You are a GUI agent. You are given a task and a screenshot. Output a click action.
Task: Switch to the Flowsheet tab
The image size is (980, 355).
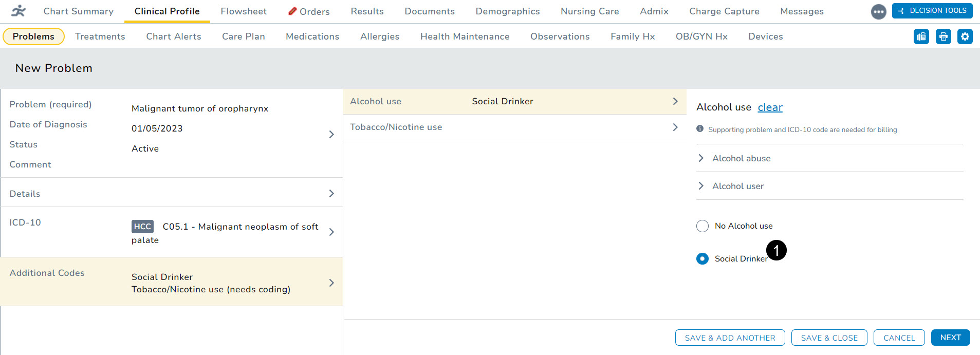(x=244, y=11)
